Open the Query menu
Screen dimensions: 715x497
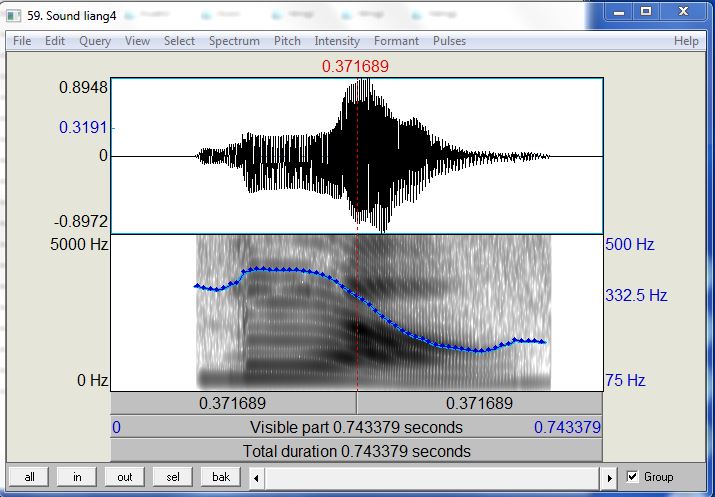(x=95, y=41)
